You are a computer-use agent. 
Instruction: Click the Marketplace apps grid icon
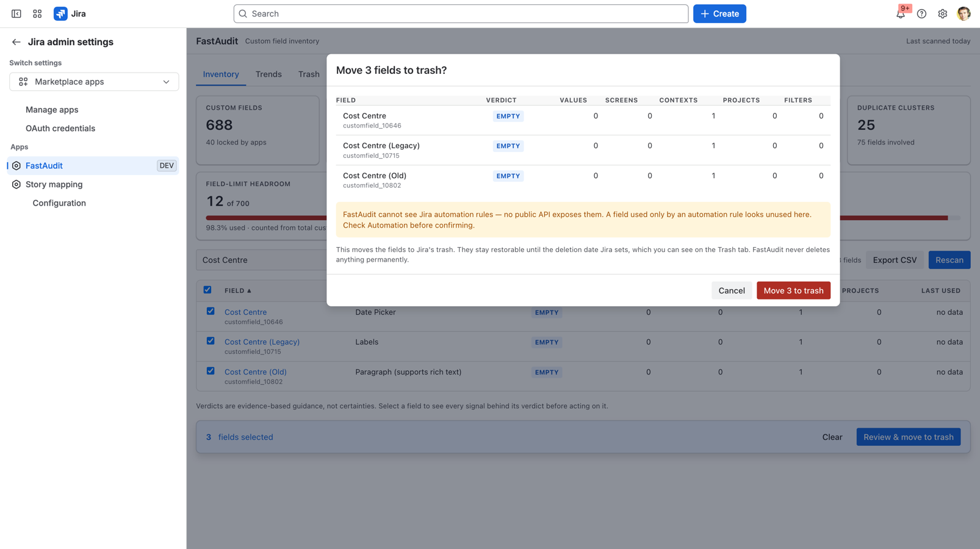(23, 82)
